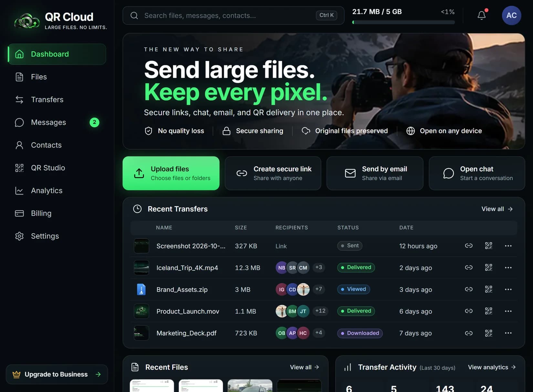Image resolution: width=533 pixels, height=392 pixels.
Task: Open the Screenshot 2026-10 row thumbnail
Action: pyautogui.click(x=141, y=246)
